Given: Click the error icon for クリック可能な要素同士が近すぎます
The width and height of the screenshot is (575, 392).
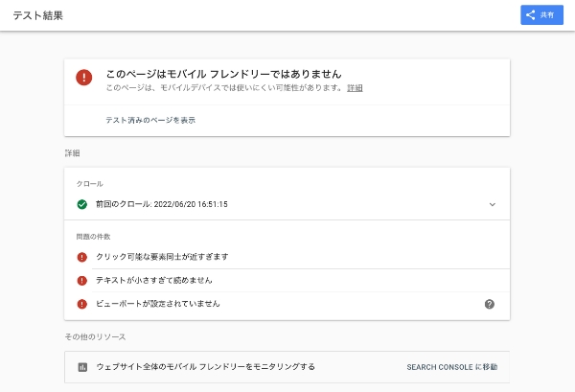Looking at the screenshot, I should point(82,257).
